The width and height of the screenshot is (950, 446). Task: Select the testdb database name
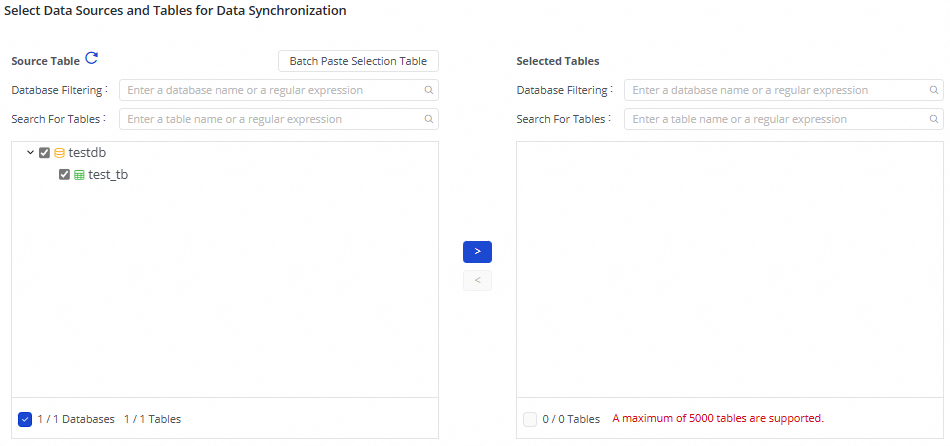(x=87, y=153)
